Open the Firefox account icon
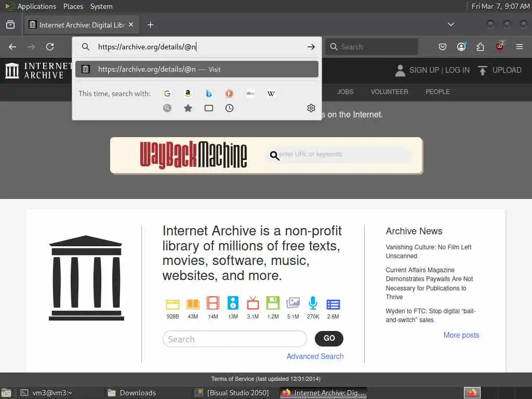This screenshot has height=399, width=532. pyautogui.click(x=461, y=47)
